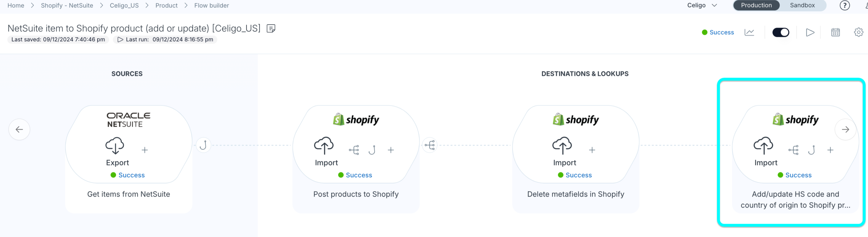Click plus icon in Post products to Shopify

(390, 150)
